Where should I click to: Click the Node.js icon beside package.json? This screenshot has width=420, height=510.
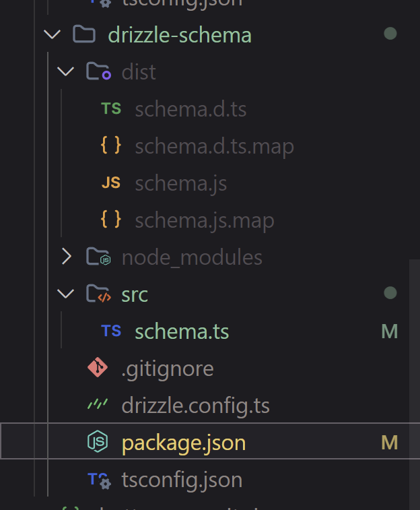[x=98, y=443]
